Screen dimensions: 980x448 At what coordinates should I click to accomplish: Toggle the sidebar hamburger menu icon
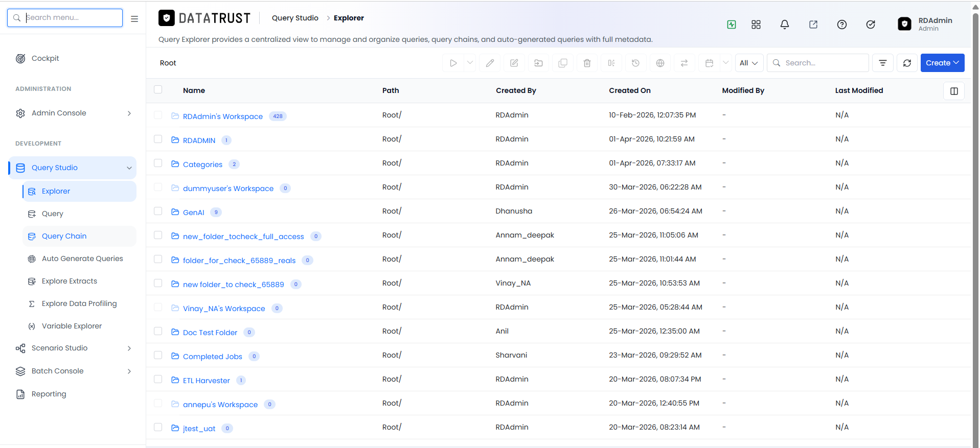[134, 19]
